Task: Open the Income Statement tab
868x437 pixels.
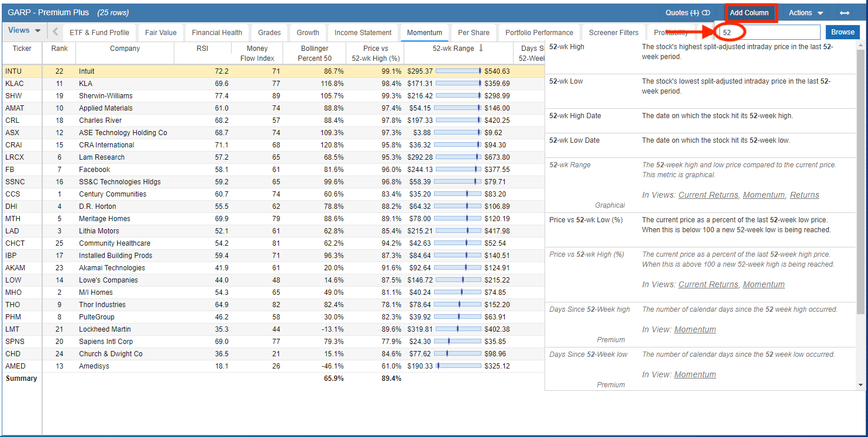Action: 363,33
